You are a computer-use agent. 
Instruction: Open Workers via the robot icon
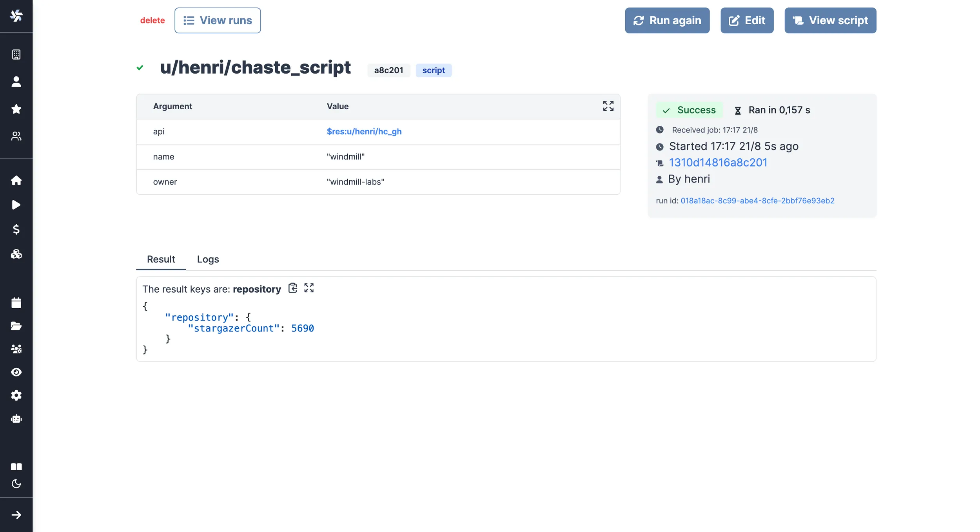pos(16,418)
